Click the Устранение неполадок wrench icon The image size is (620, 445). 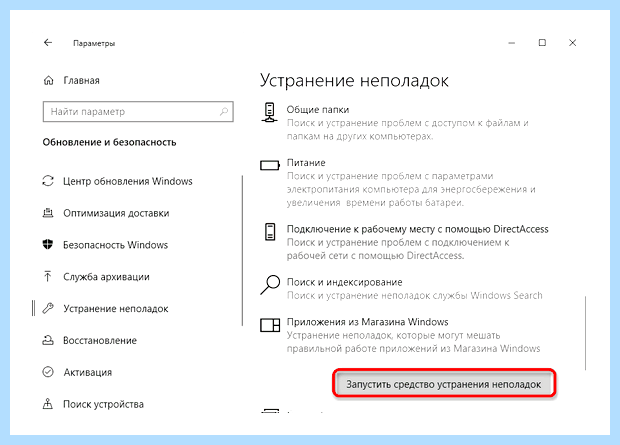click(48, 308)
